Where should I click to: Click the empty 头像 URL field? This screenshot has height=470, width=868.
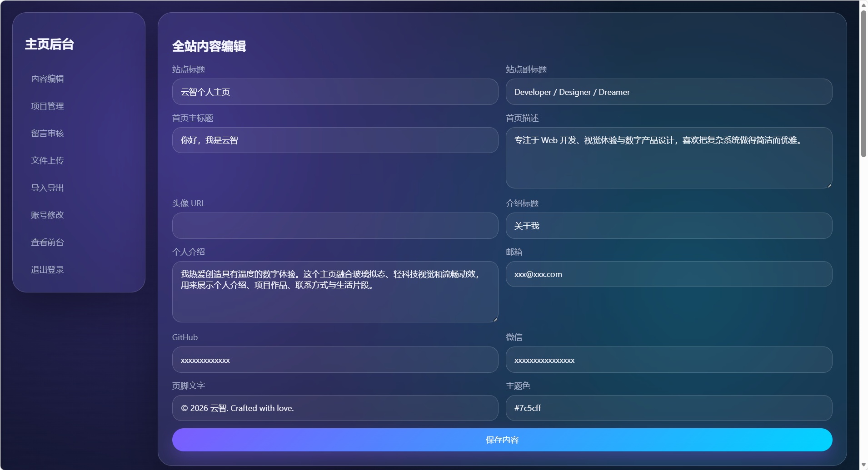click(x=335, y=226)
